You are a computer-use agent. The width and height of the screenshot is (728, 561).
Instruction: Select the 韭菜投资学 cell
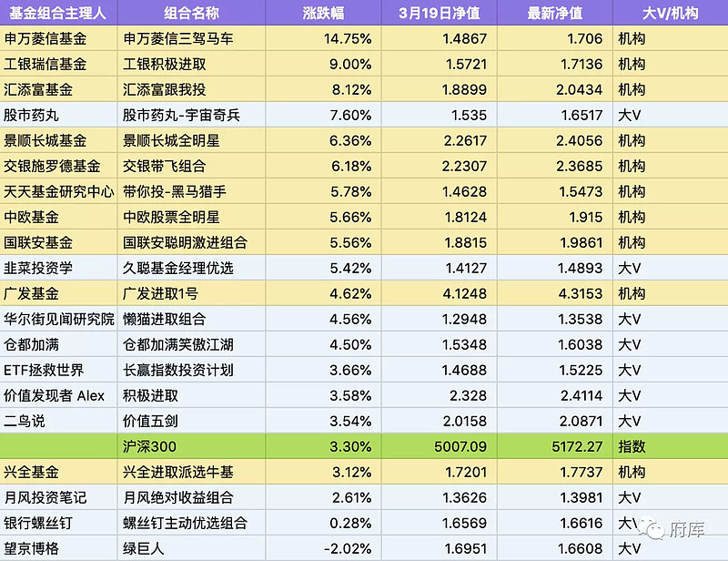(x=58, y=268)
